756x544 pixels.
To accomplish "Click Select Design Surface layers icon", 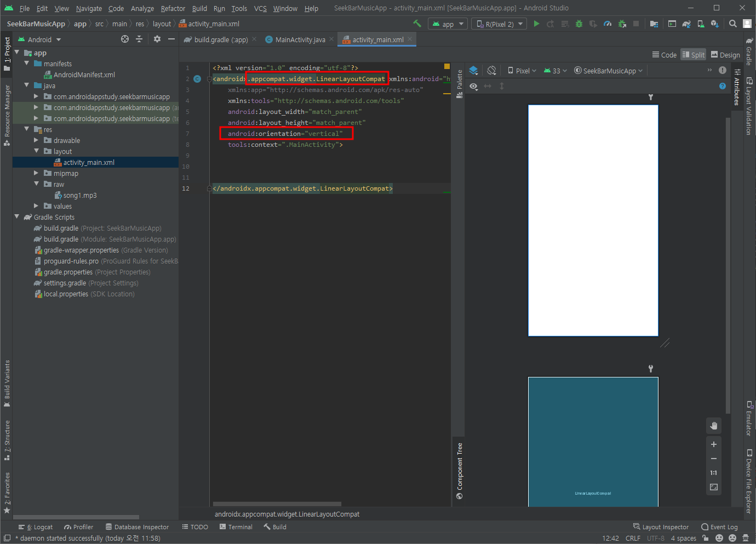I will [474, 71].
